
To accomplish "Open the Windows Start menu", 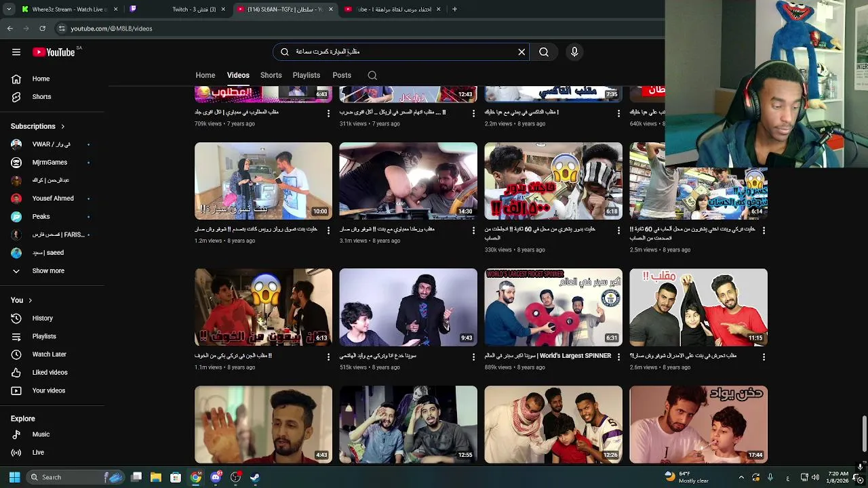I will tap(14, 477).
